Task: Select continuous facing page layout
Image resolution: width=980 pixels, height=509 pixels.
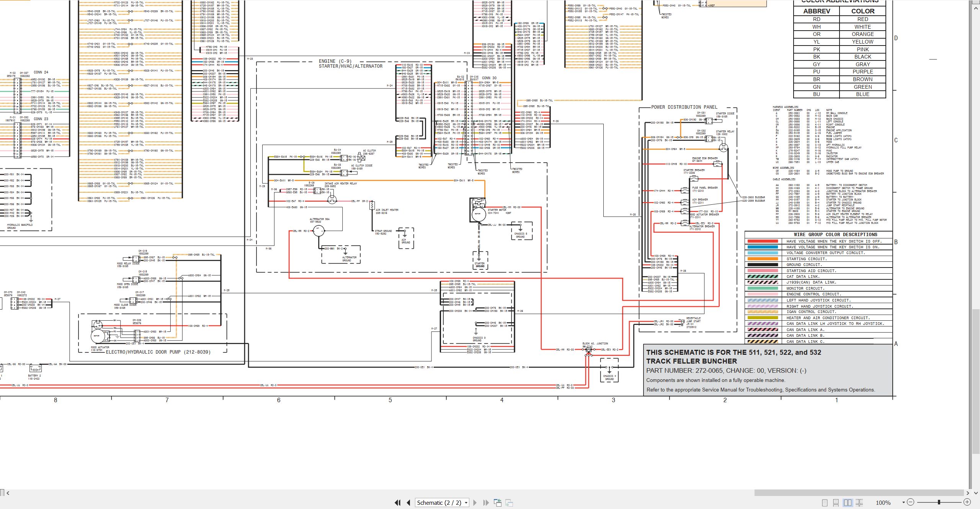Action: click(859, 502)
